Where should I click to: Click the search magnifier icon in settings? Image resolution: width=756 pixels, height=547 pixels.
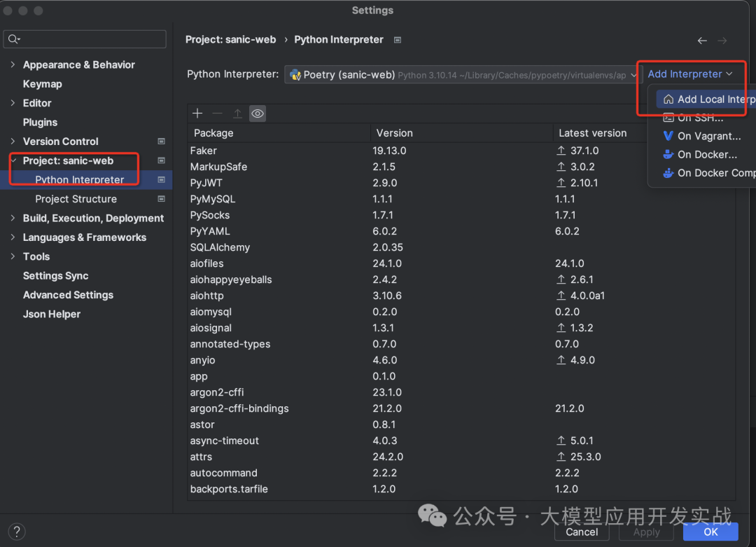(x=14, y=39)
